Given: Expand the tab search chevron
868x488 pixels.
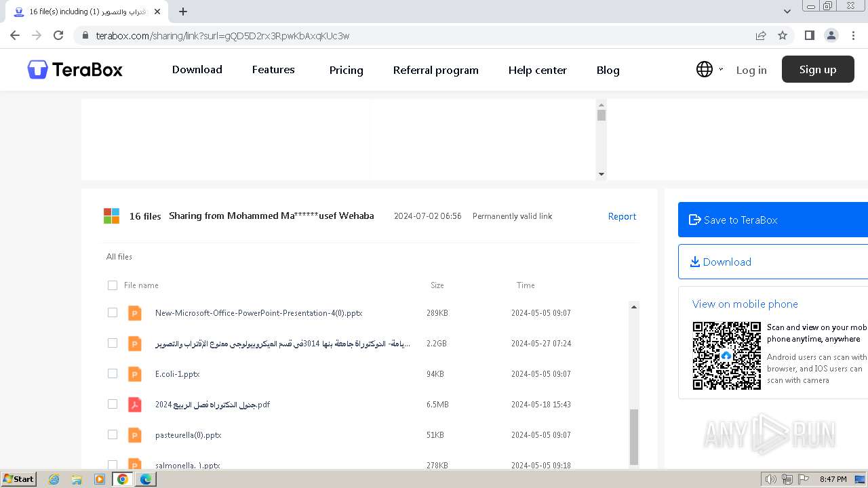Looking at the screenshot, I should tap(787, 12).
